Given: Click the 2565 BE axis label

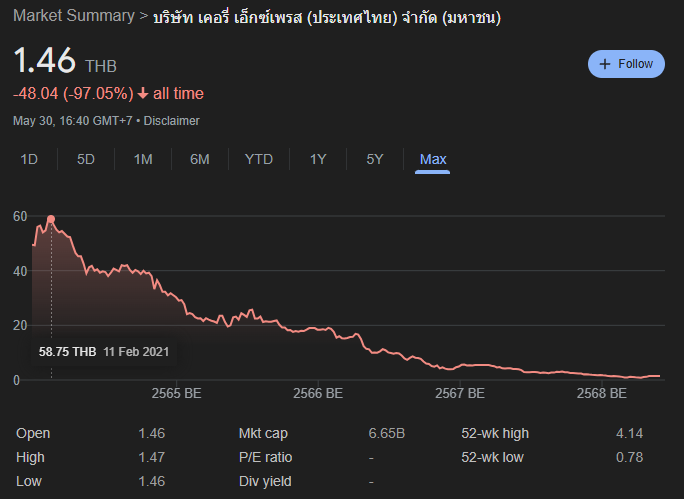Looking at the screenshot, I should (176, 393).
